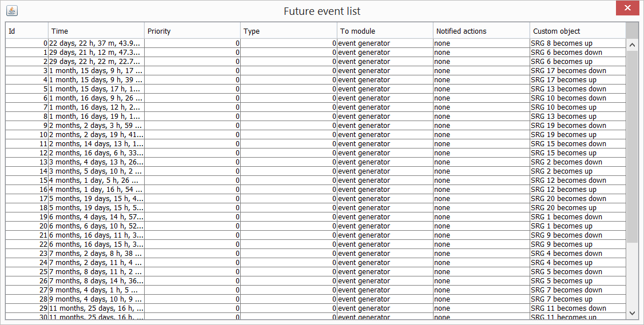Screen dimensions: 644x325
Task: Select the SRG 7 becomes down cell
Action: (578, 290)
